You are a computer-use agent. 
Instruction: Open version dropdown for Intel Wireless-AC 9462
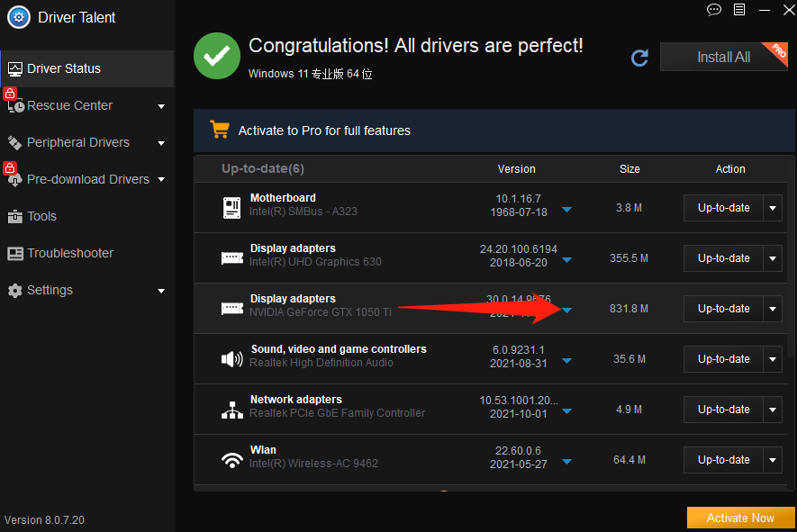566,462
